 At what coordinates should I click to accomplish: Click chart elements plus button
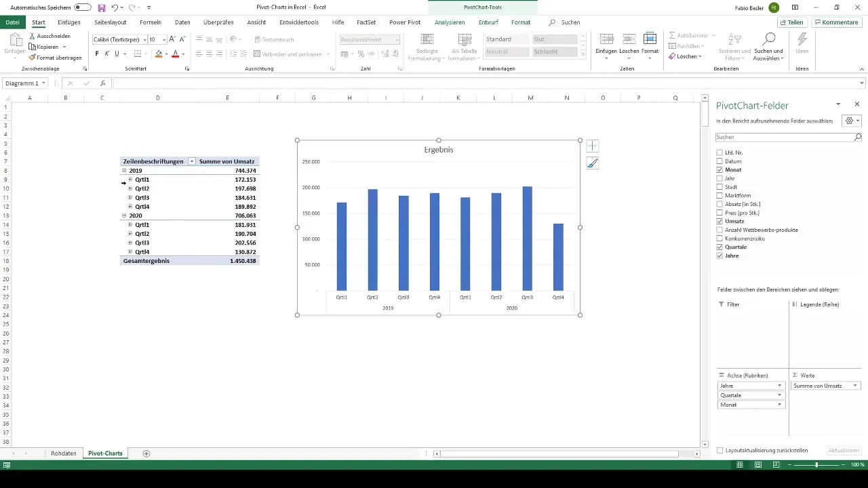click(592, 146)
